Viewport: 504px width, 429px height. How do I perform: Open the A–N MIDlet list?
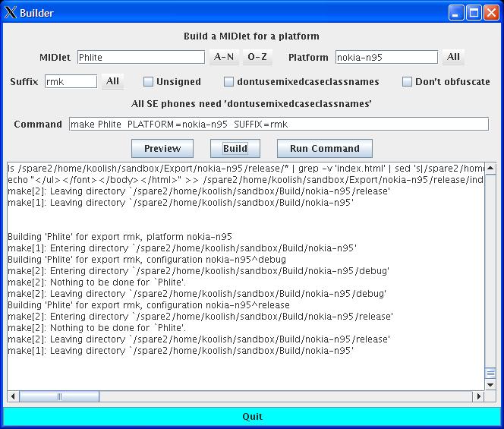click(224, 57)
